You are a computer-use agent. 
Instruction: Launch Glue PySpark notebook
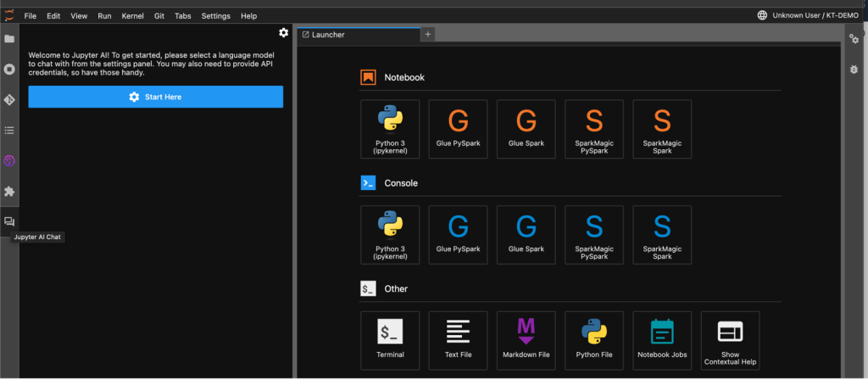pos(458,129)
